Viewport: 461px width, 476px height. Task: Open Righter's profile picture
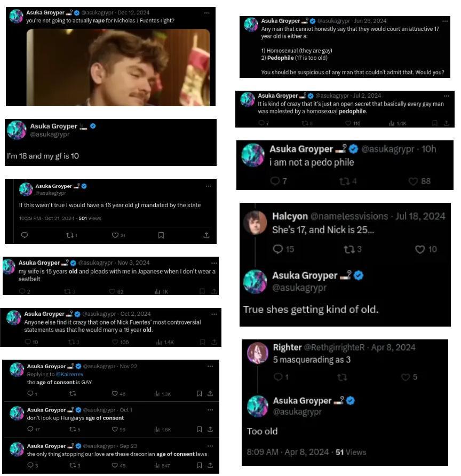pyautogui.click(x=258, y=353)
